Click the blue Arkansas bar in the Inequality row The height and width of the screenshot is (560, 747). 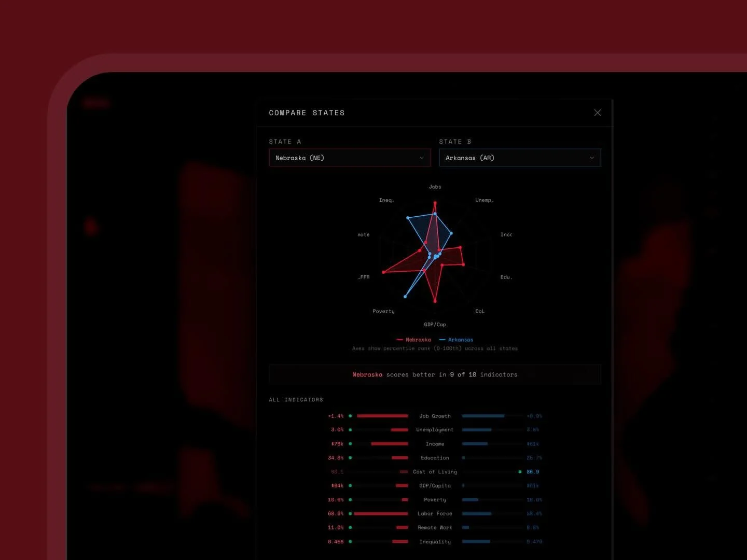(476, 542)
